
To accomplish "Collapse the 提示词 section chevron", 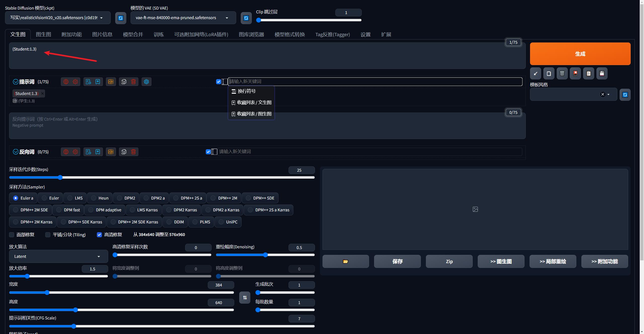I will point(16,82).
